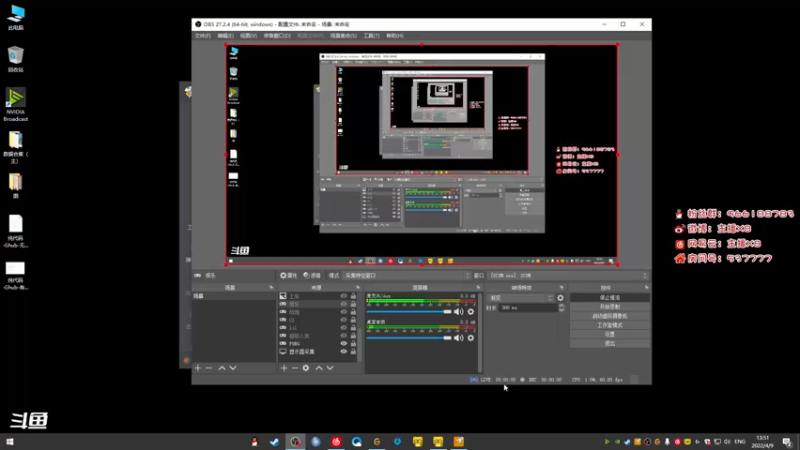
Task: Open the 帮助(H) menu
Action: 395,36
